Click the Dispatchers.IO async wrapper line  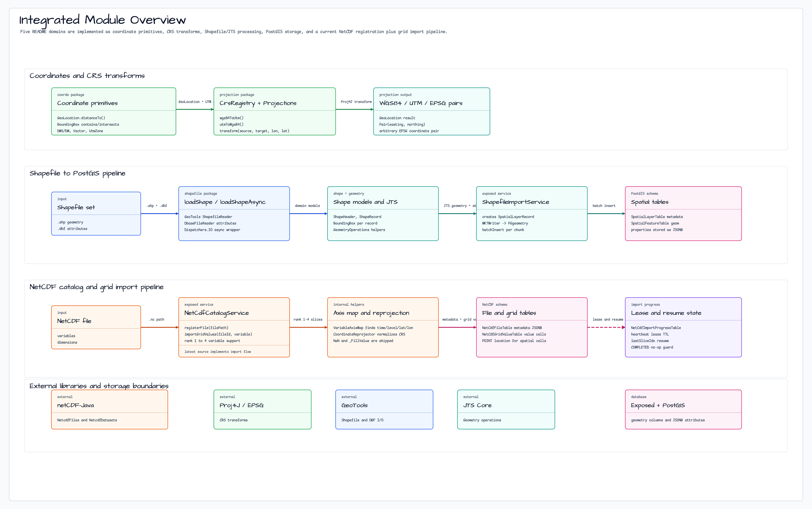point(212,230)
